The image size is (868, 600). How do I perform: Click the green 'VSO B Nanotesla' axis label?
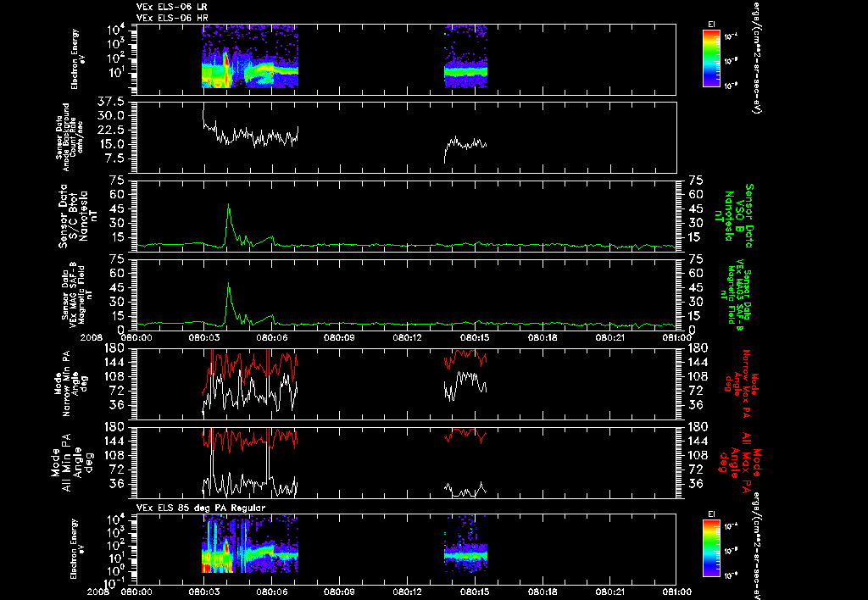point(733,216)
